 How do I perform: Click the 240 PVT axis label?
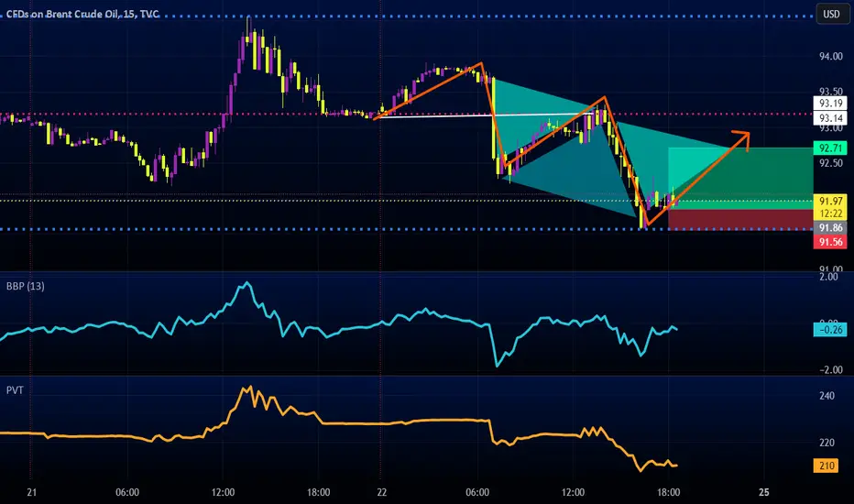point(827,396)
